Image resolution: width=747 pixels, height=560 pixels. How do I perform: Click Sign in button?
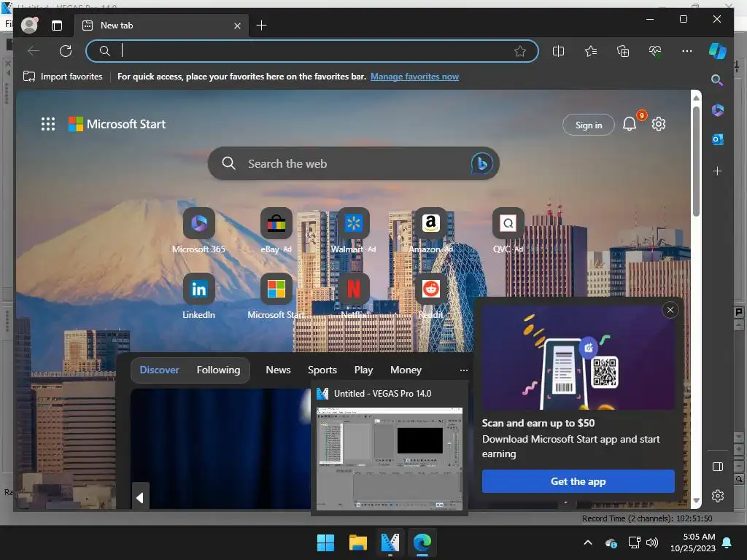[x=589, y=125]
